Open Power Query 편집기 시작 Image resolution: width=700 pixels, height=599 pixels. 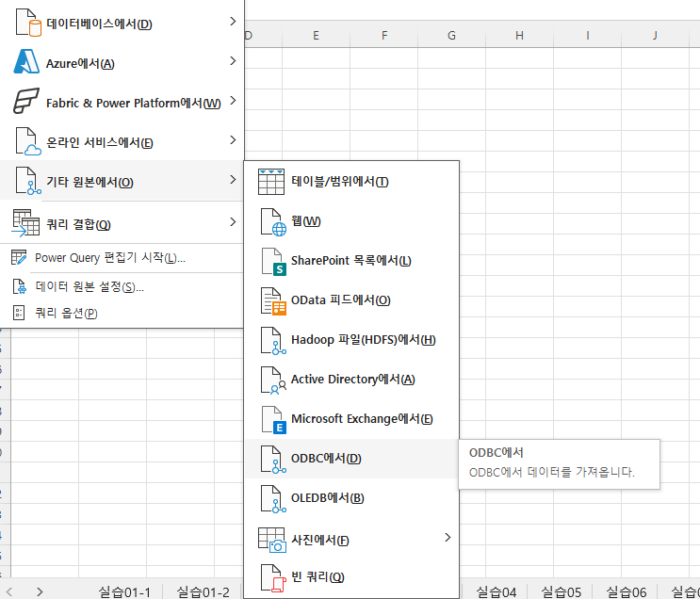tap(109, 258)
